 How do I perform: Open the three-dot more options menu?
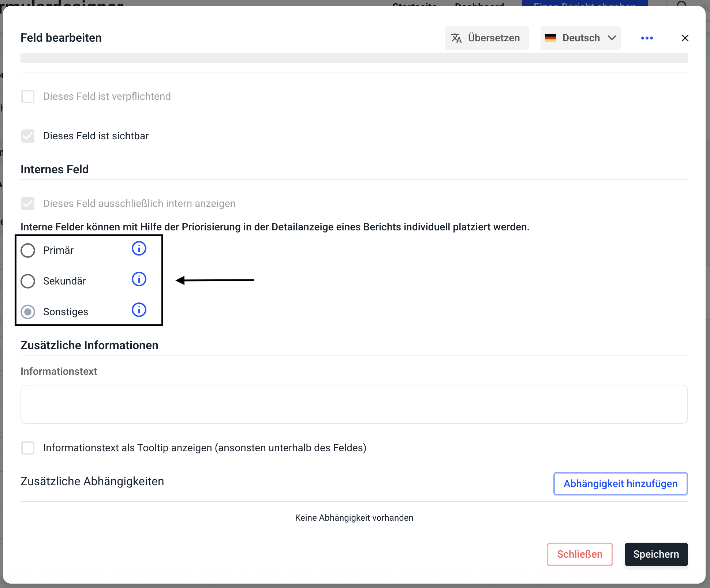pos(647,38)
